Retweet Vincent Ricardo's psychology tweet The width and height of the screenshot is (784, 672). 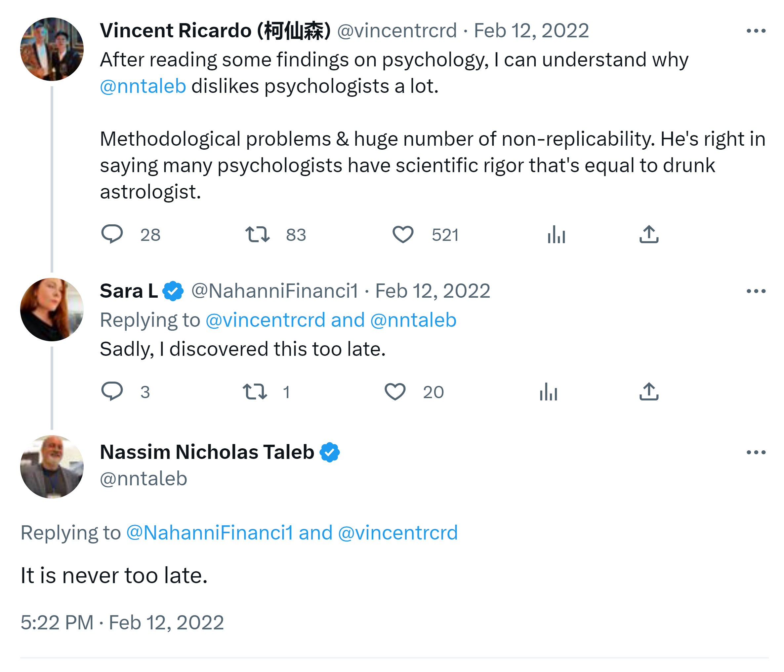click(x=257, y=234)
